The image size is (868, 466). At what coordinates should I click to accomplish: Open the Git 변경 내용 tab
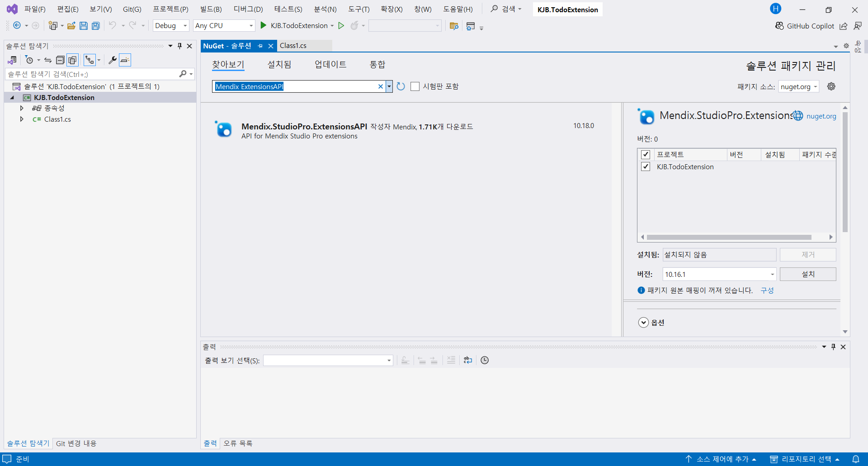76,443
